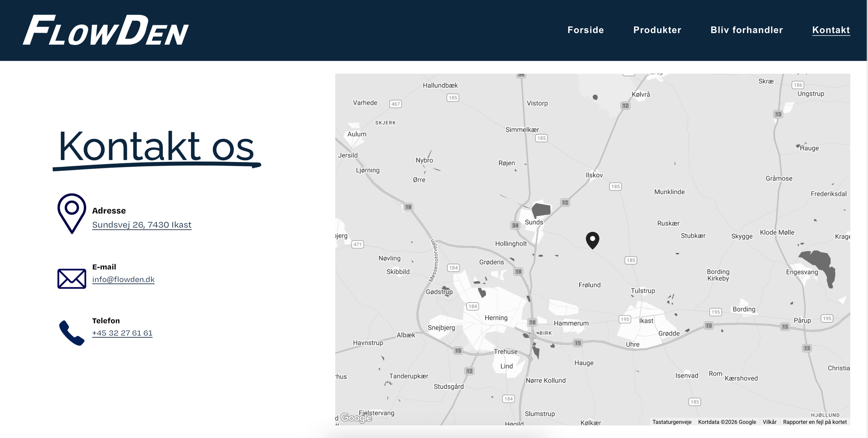The width and height of the screenshot is (868, 438).
Task: Click the road 467 shield near Varhede
Action: pos(395,104)
